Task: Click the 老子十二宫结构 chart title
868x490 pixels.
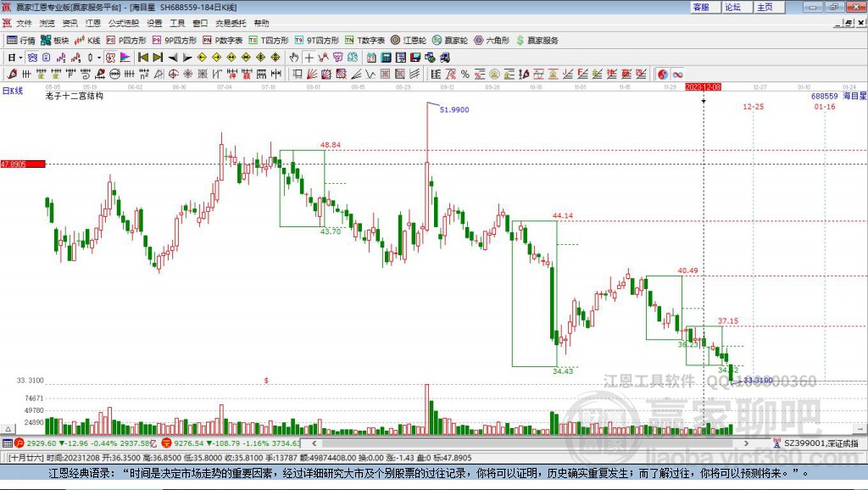Action: click(75, 96)
